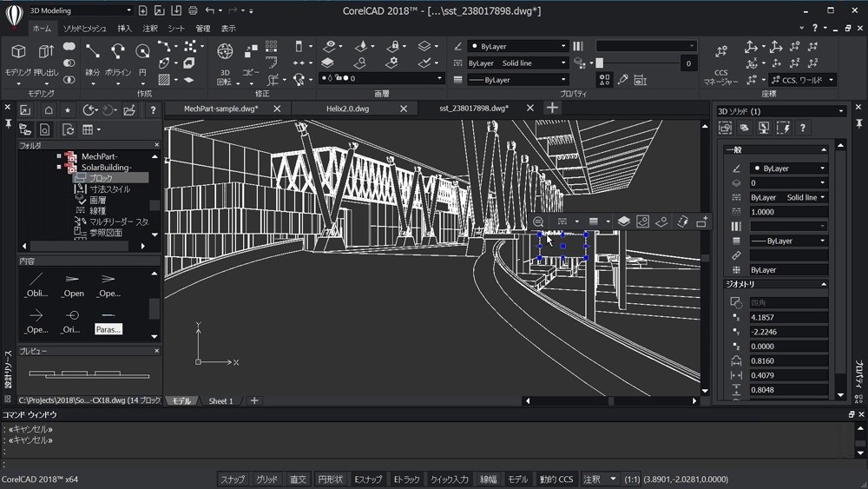
Task: Toggle Snap (スナップ) in status bar
Action: click(x=233, y=479)
